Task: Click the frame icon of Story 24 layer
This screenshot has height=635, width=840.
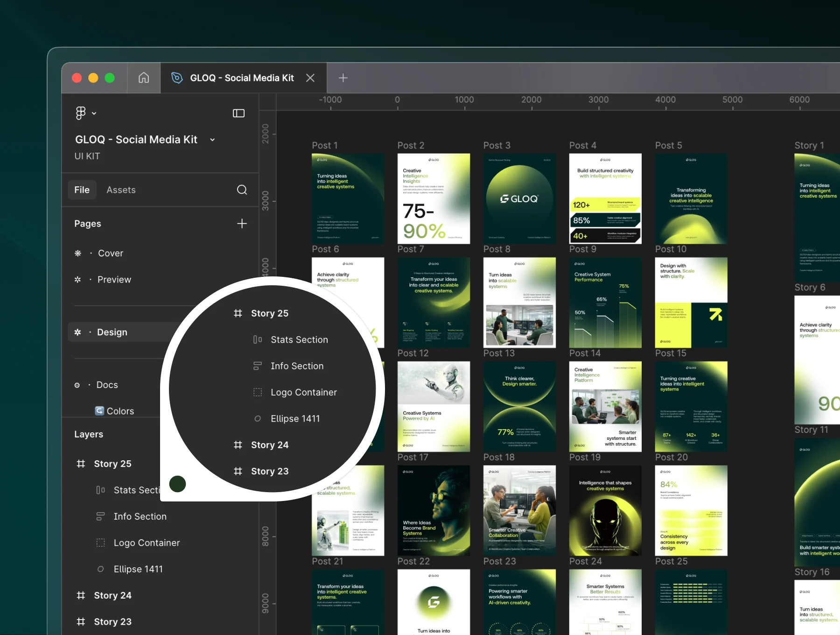Action: coord(81,595)
